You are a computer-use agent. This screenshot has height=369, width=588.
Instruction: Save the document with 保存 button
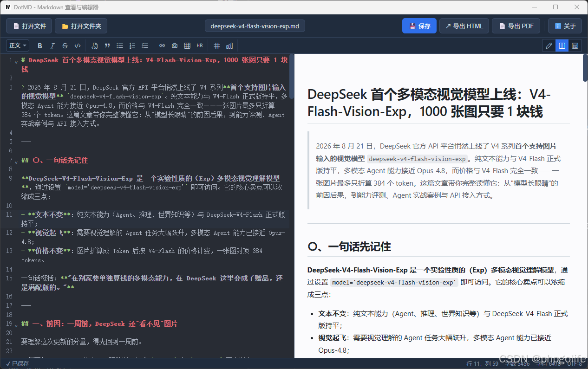[419, 26]
